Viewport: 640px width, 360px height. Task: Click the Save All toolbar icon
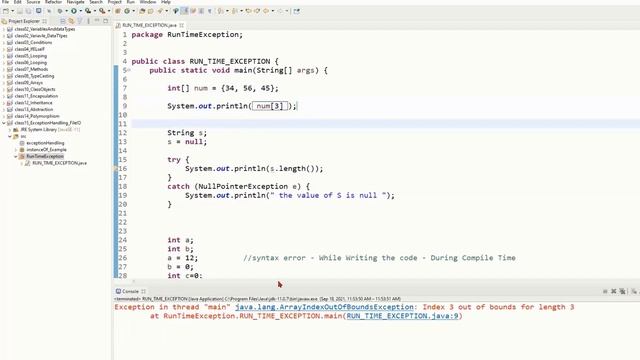[28, 11]
